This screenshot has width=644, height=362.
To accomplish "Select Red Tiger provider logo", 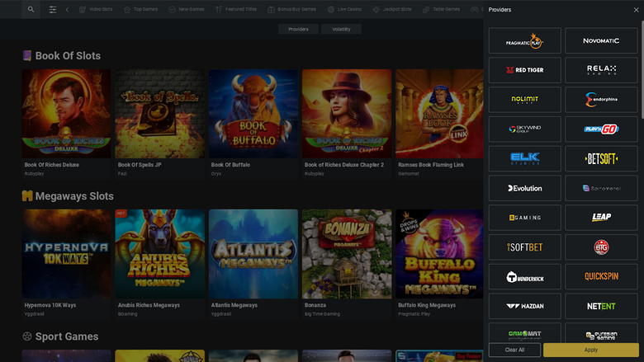I will [x=524, y=70].
